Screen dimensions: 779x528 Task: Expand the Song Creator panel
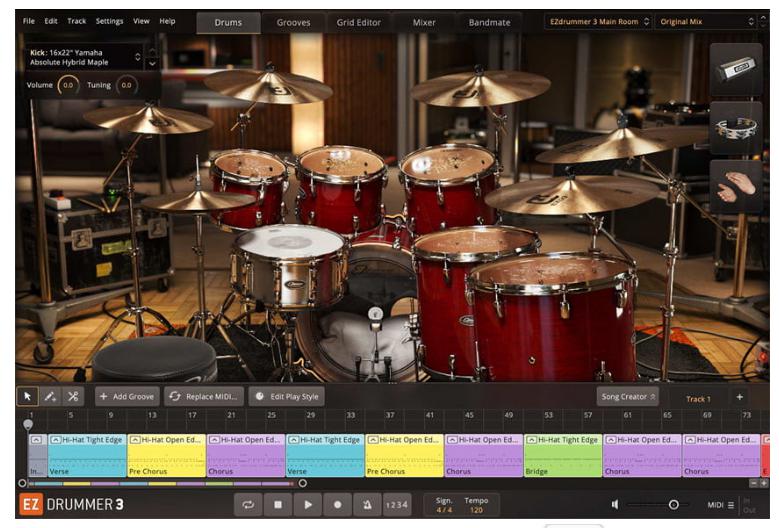click(x=628, y=396)
